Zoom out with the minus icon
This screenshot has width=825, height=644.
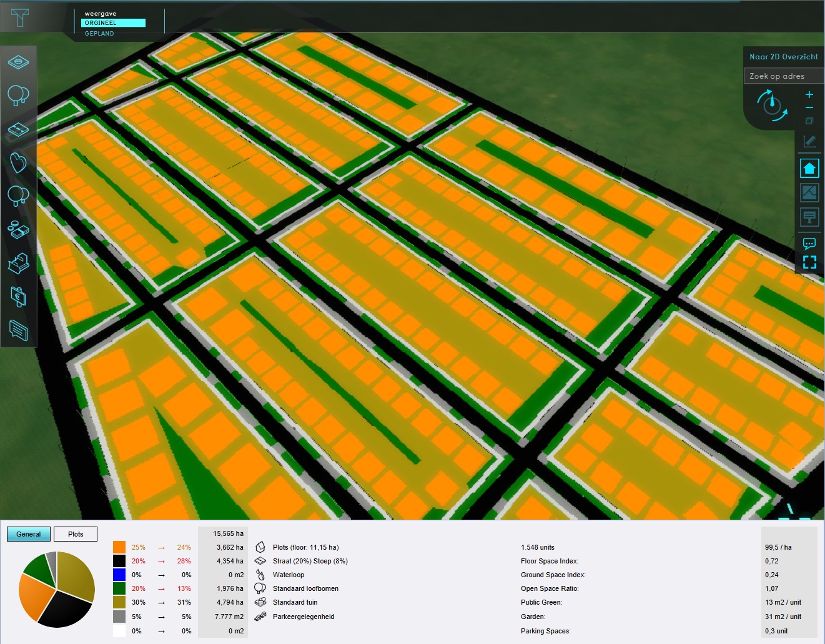point(809,108)
